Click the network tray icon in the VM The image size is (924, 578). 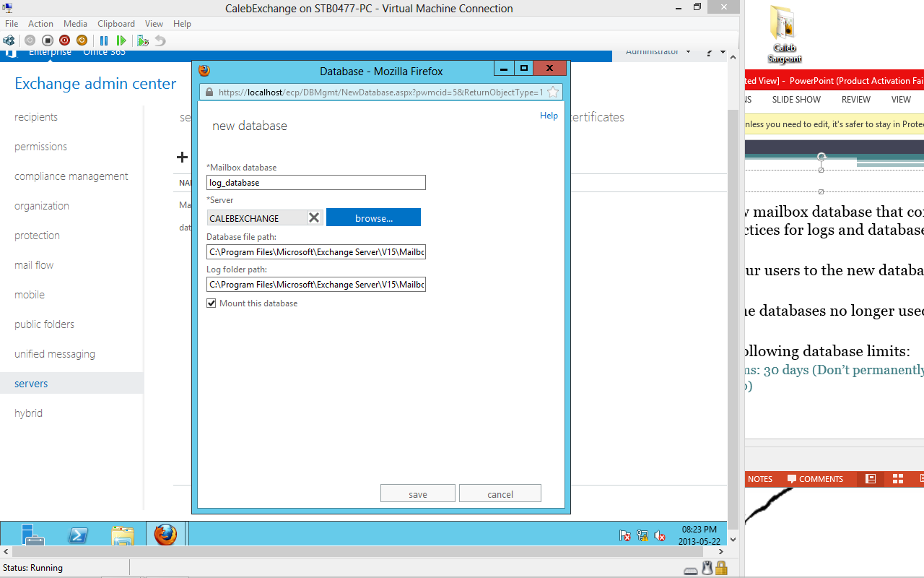pyautogui.click(x=642, y=535)
